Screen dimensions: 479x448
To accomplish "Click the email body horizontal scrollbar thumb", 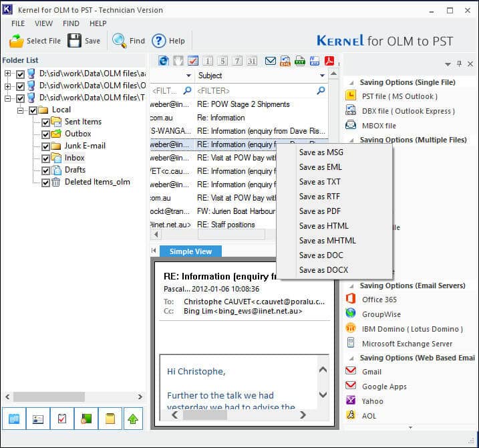I will point(204,415).
